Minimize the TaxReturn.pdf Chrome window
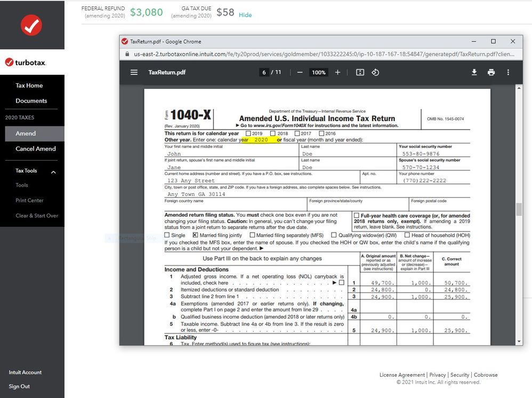 pyautogui.click(x=474, y=42)
